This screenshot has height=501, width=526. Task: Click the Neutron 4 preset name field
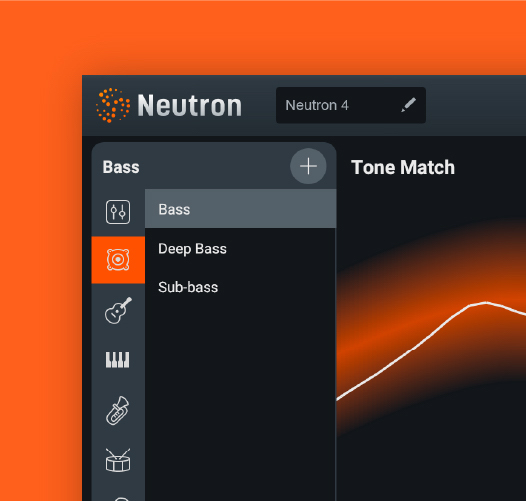point(351,105)
